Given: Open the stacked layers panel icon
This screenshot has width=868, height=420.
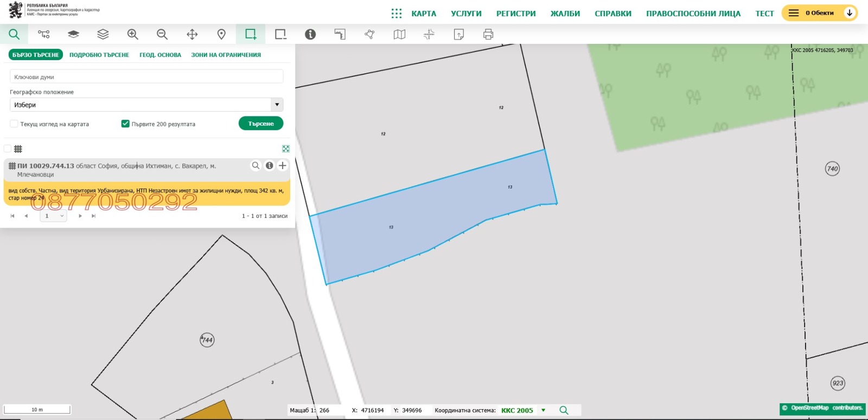Looking at the screenshot, I should (x=103, y=34).
